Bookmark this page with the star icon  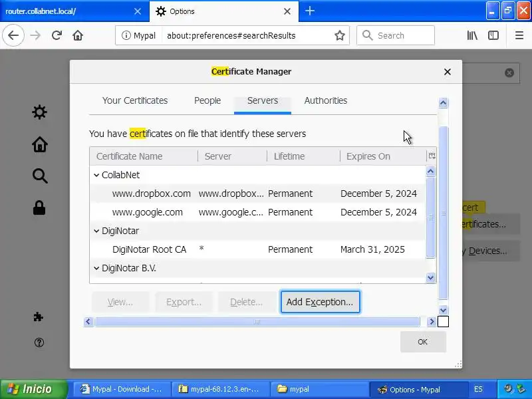(x=340, y=35)
